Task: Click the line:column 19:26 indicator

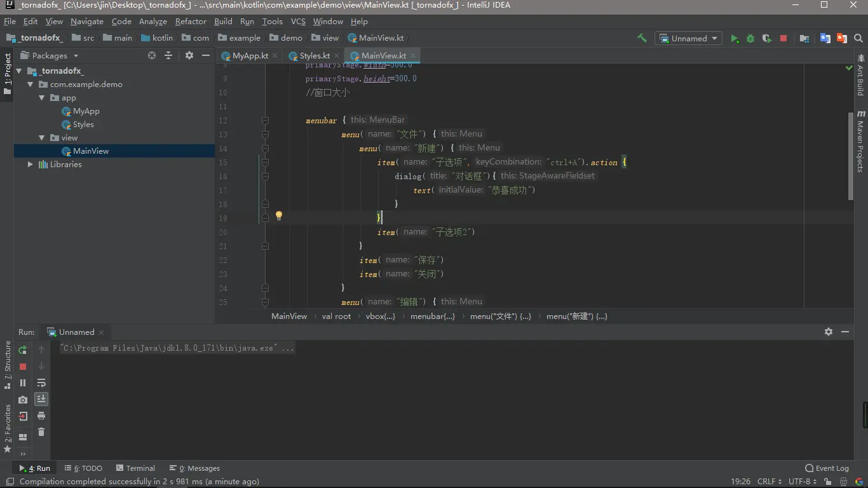Action: coord(740,482)
